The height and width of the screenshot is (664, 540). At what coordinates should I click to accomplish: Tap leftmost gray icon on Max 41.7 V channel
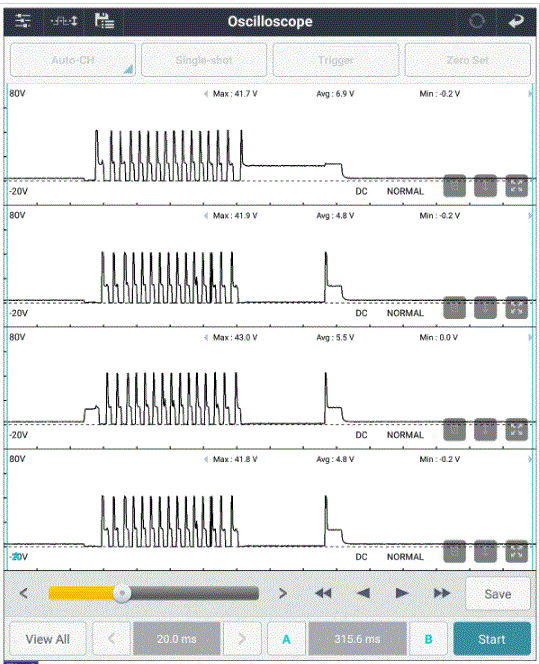[454, 186]
